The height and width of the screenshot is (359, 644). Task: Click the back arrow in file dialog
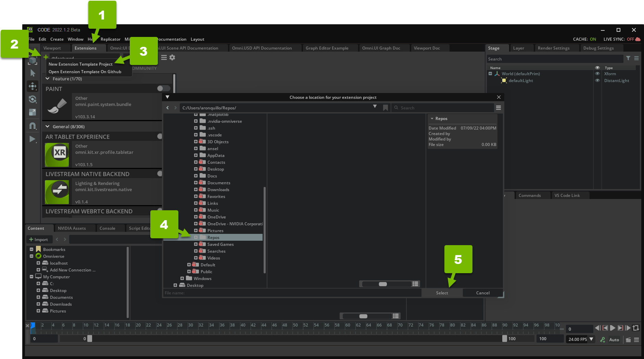pos(167,108)
